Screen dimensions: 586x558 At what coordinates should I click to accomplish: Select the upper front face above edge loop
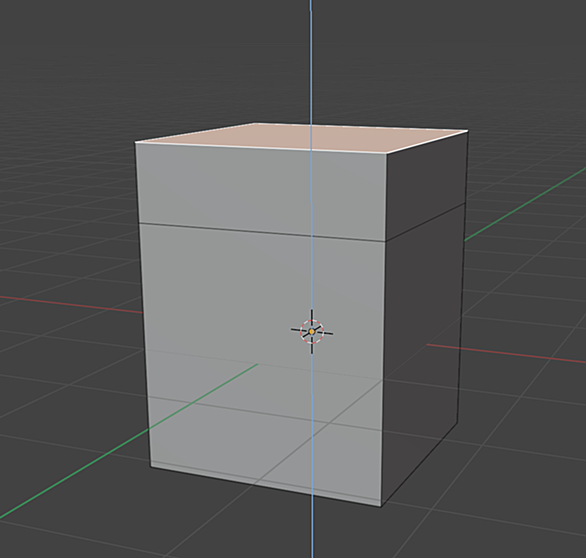coord(262,191)
